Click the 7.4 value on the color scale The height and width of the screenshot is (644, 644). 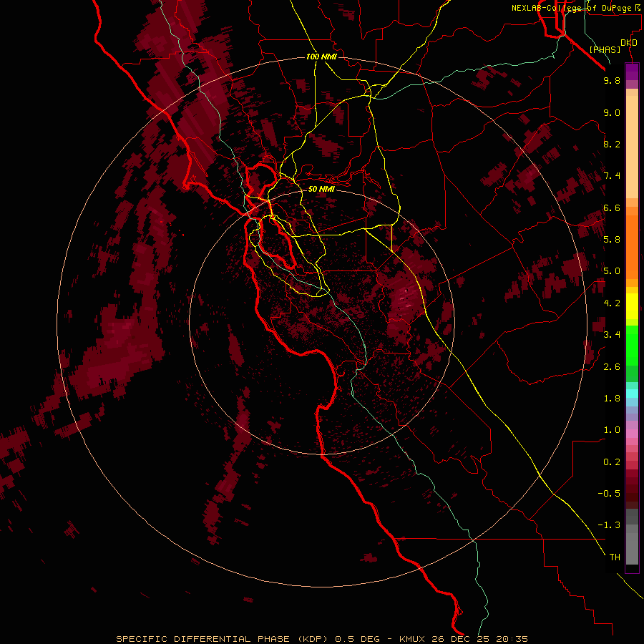pos(612,176)
